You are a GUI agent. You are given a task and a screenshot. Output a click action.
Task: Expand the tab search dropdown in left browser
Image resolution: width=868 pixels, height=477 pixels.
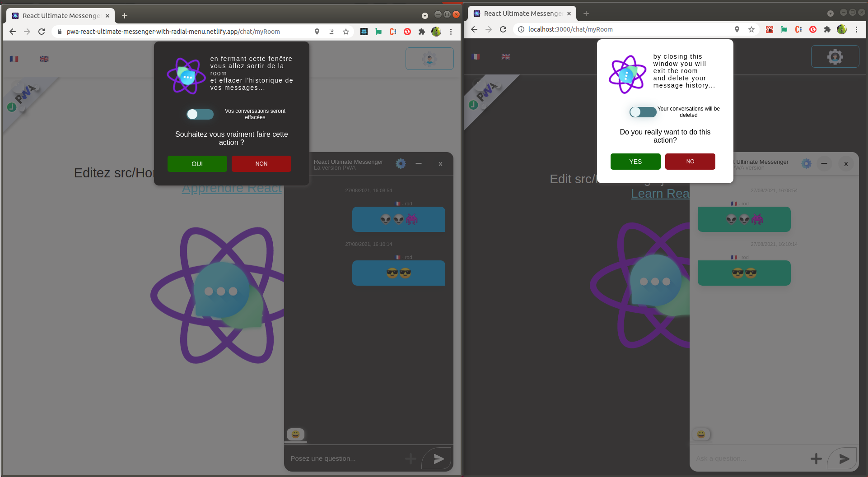425,15
